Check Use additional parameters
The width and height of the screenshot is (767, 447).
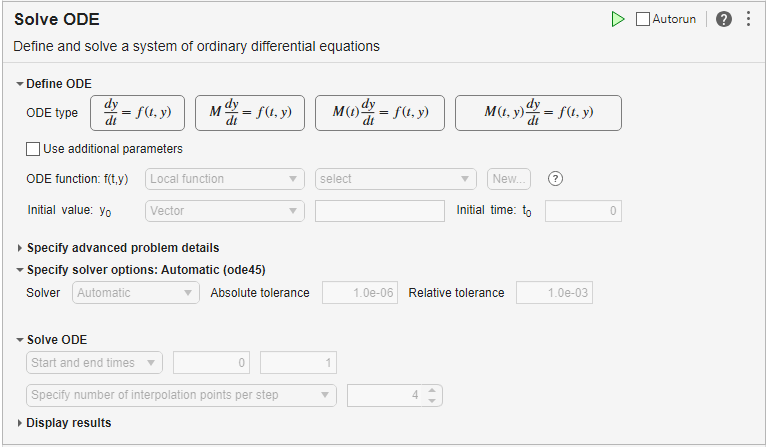click(33, 149)
